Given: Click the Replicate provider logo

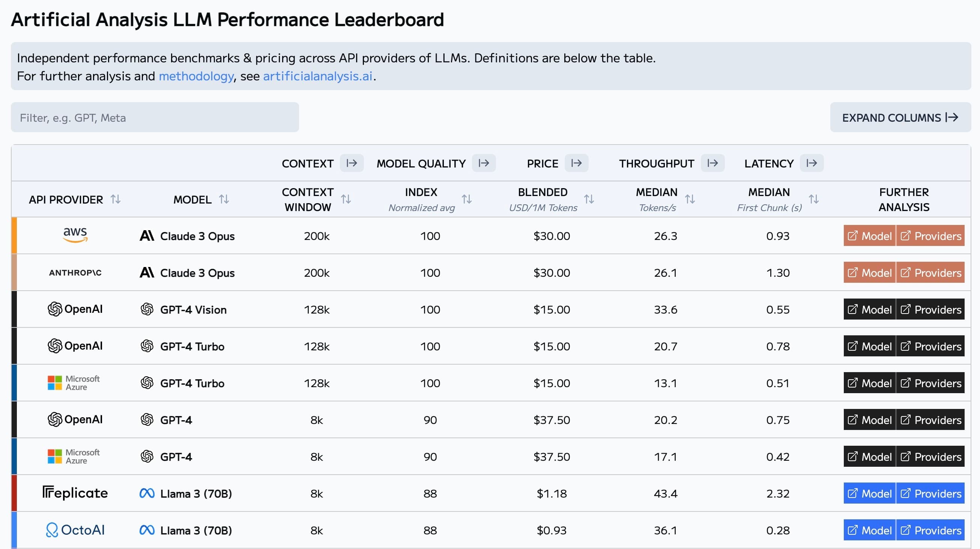Looking at the screenshot, I should point(75,493).
